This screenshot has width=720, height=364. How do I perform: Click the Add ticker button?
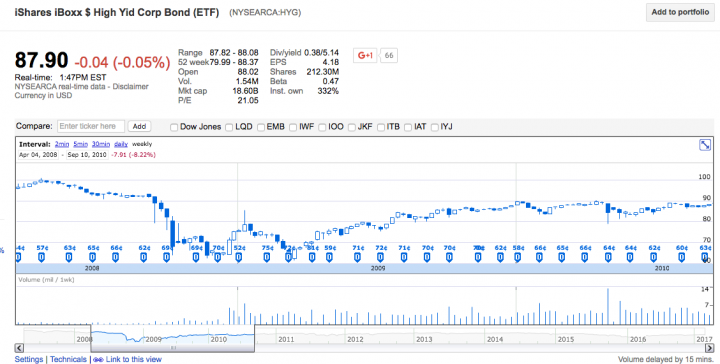coord(139,126)
